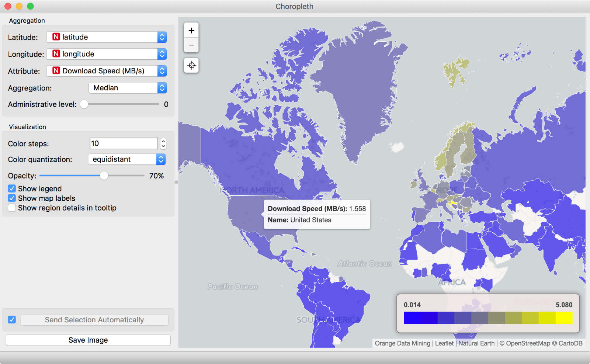This screenshot has height=364, width=590.
Task: Click the crosshair fit-to-data map button
Action: point(191,65)
